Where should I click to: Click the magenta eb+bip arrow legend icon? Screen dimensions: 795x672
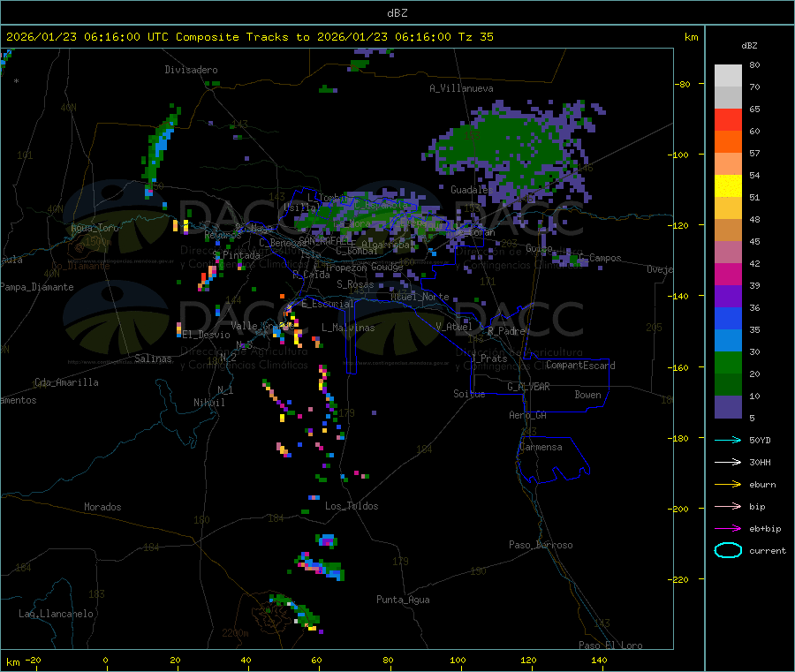(x=728, y=528)
